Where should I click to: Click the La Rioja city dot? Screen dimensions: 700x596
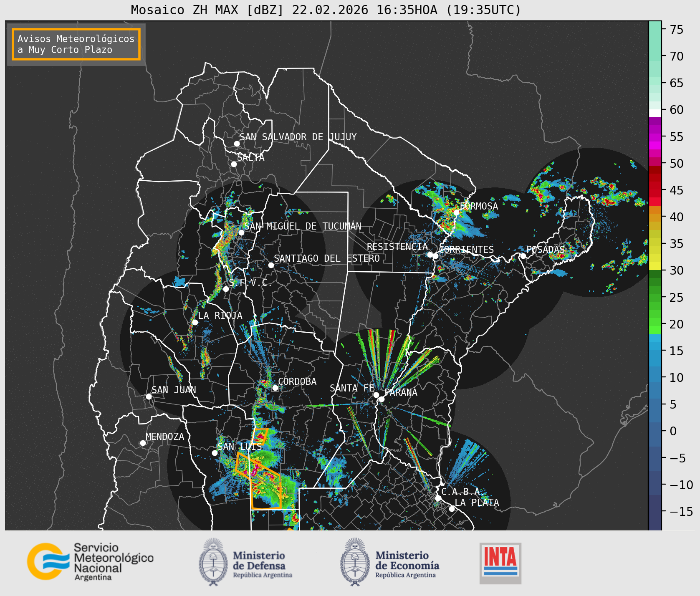coord(195,322)
